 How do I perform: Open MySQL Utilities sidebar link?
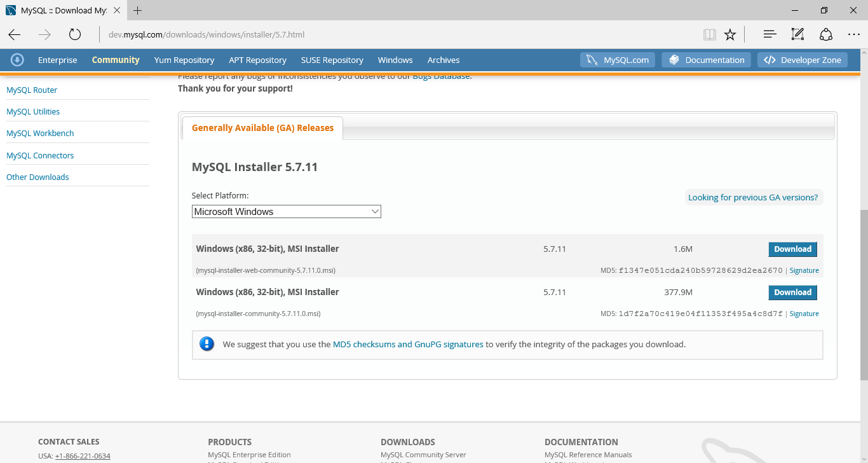point(33,111)
